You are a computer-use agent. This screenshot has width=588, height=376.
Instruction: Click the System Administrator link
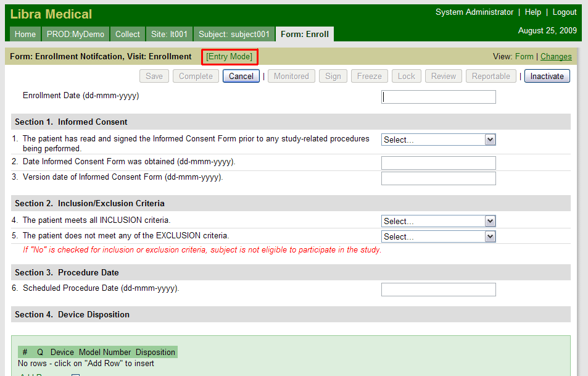[x=474, y=12]
